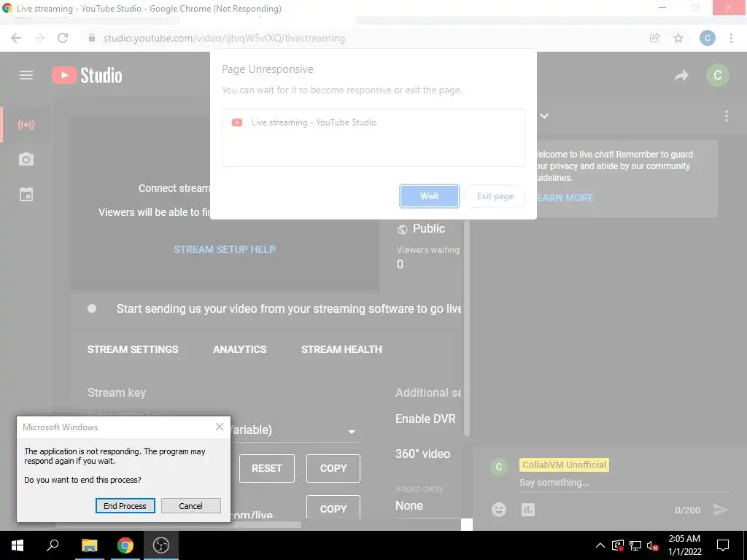The height and width of the screenshot is (560, 747).
Task: Click Exit page in unresponsive dialog
Action: click(x=495, y=196)
